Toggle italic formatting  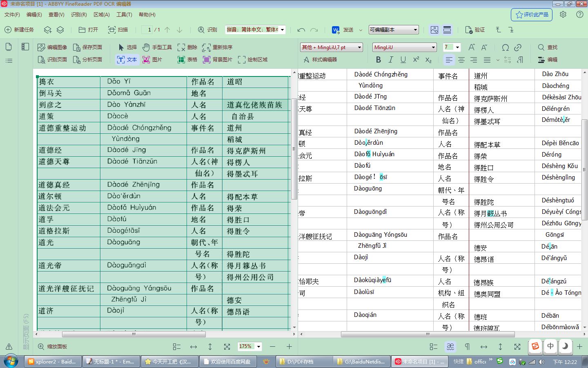coord(390,60)
